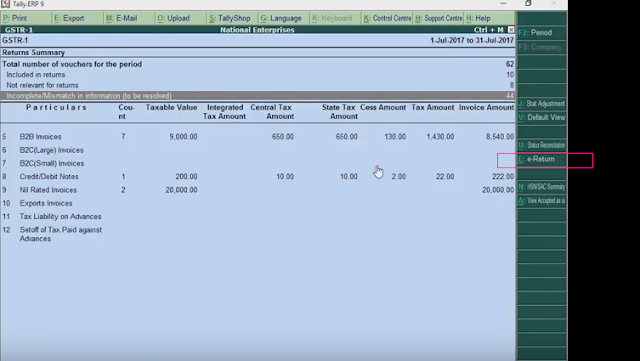This screenshot has width=640, height=361.
Task: Open HSN/SAC Summary
Action: (x=542, y=187)
